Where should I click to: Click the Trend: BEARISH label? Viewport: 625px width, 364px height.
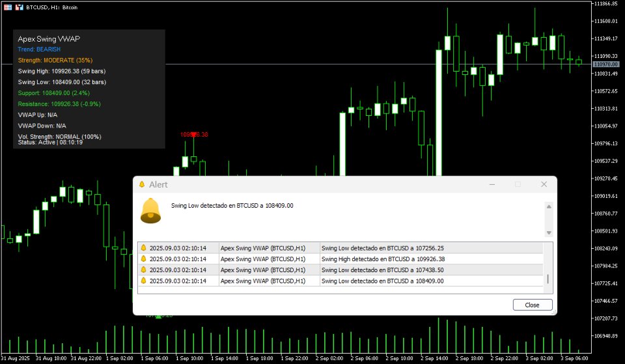39,49
